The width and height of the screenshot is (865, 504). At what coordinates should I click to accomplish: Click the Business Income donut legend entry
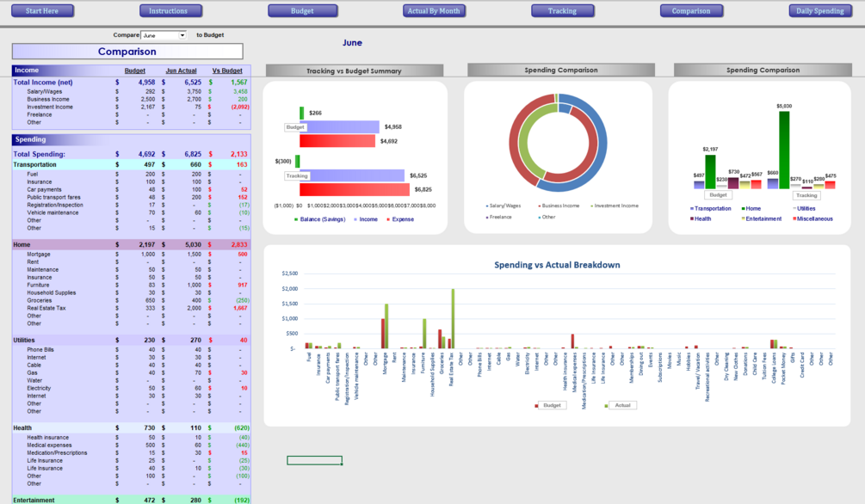559,206
